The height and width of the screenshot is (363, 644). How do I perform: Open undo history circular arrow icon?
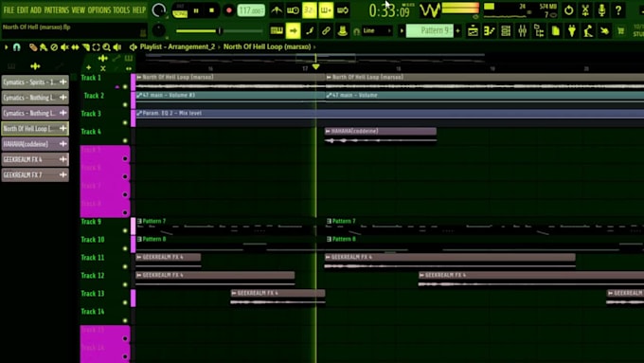click(569, 10)
